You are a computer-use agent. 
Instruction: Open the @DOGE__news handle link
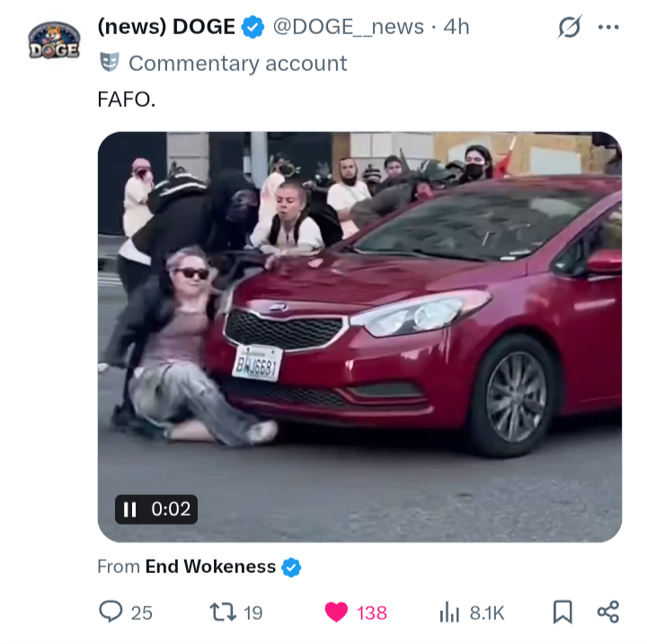click(x=349, y=27)
